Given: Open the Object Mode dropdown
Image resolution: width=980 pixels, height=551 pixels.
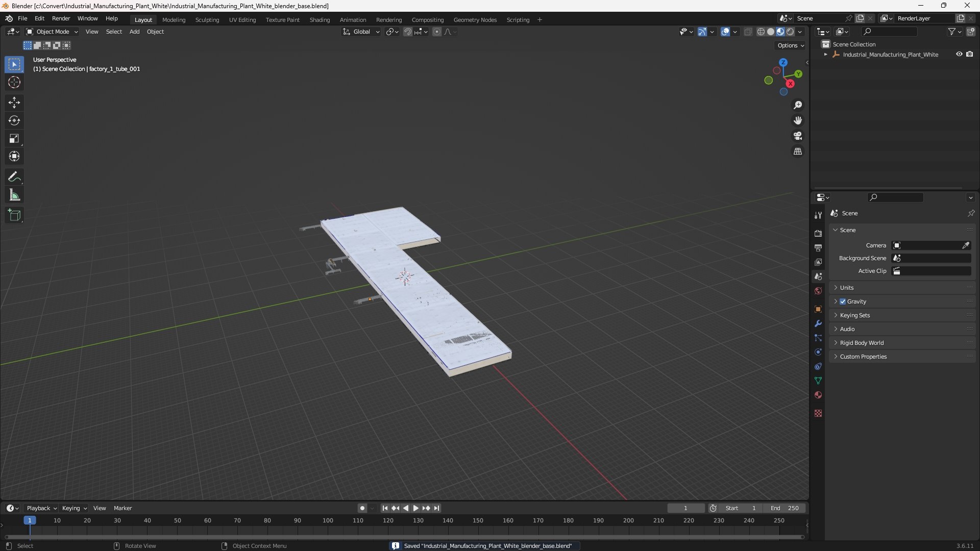Looking at the screenshot, I should (52, 32).
